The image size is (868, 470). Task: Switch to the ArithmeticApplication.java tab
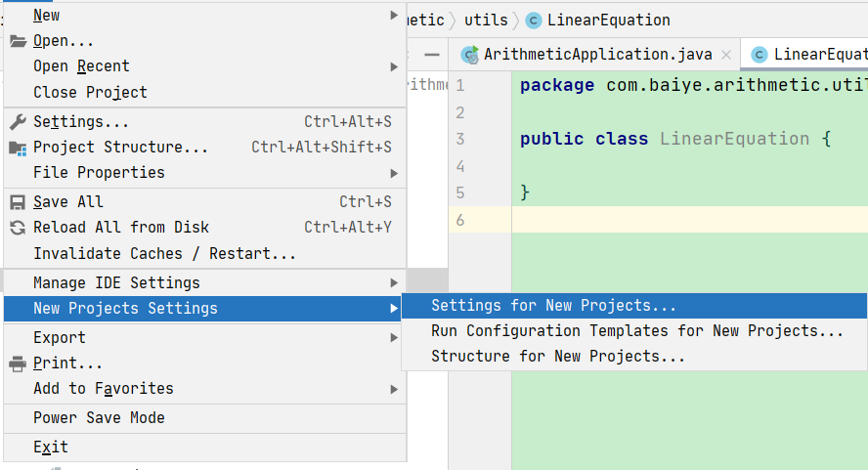coord(597,55)
